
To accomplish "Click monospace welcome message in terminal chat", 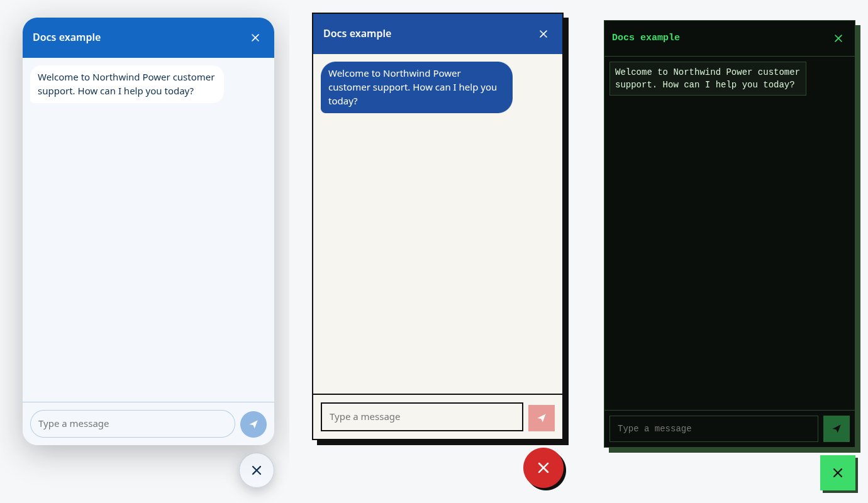I will pos(708,79).
